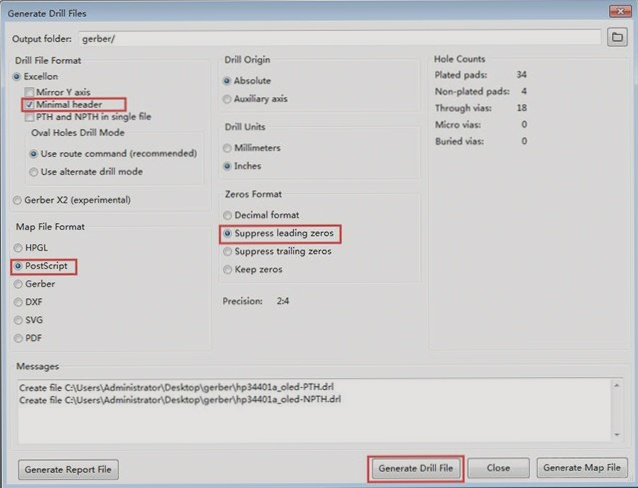Open the output folder browse icon

pyautogui.click(x=617, y=37)
